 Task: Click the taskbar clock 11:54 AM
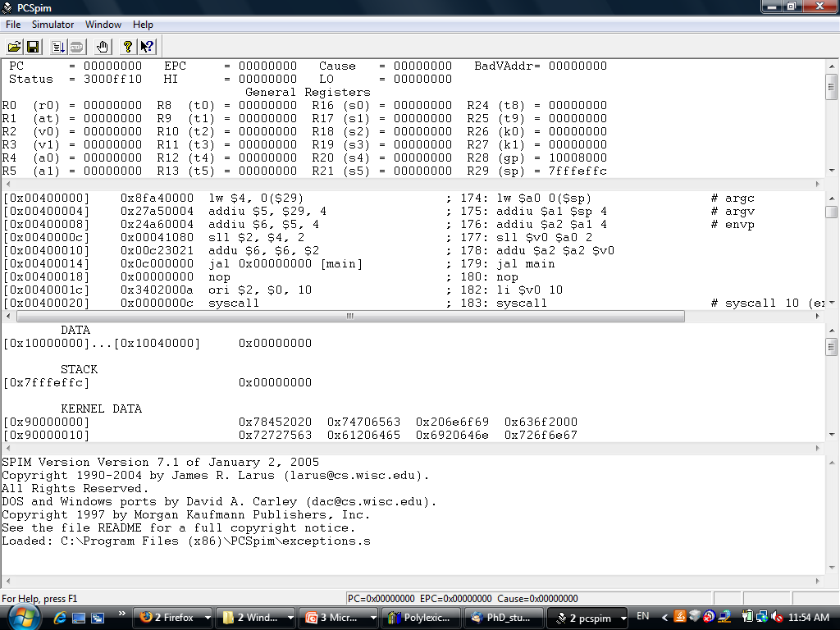click(808, 617)
